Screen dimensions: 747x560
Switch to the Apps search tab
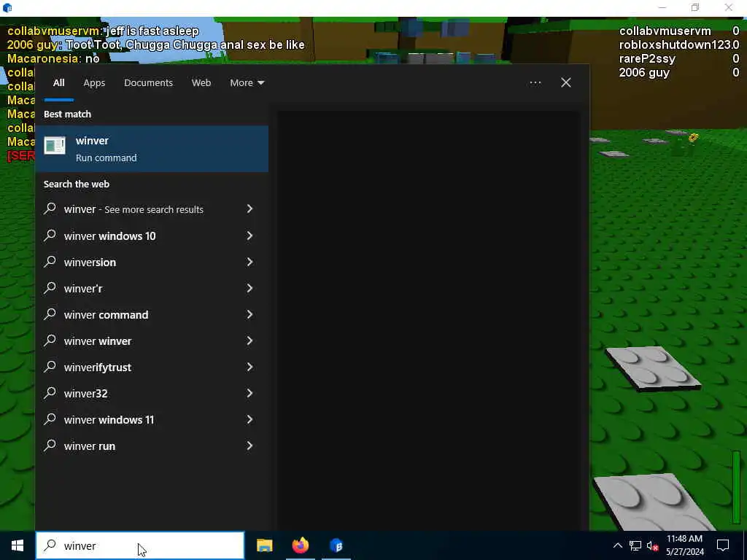94,83
